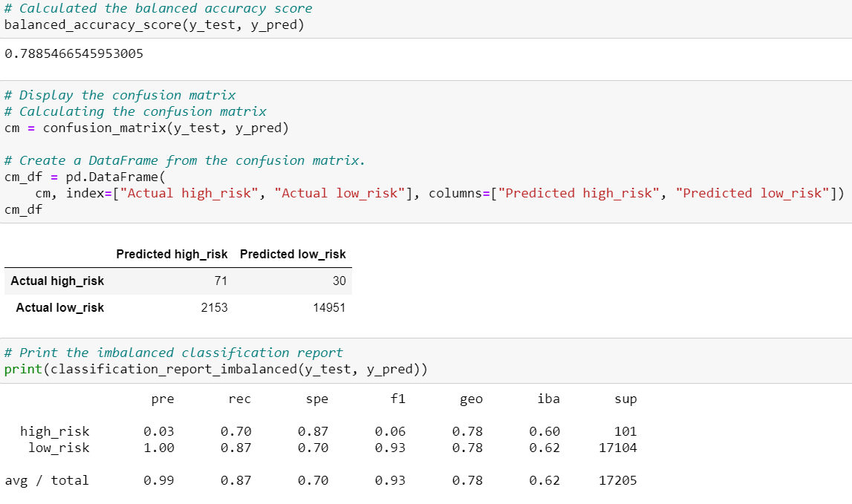Select high_risk iba value 0.60
The height and width of the screenshot is (504, 852).
[544, 431]
